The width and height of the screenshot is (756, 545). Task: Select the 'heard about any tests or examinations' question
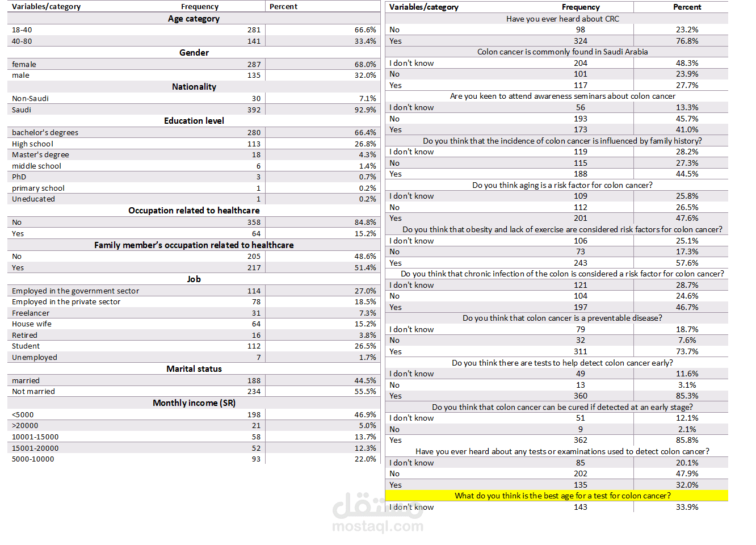[x=562, y=451]
